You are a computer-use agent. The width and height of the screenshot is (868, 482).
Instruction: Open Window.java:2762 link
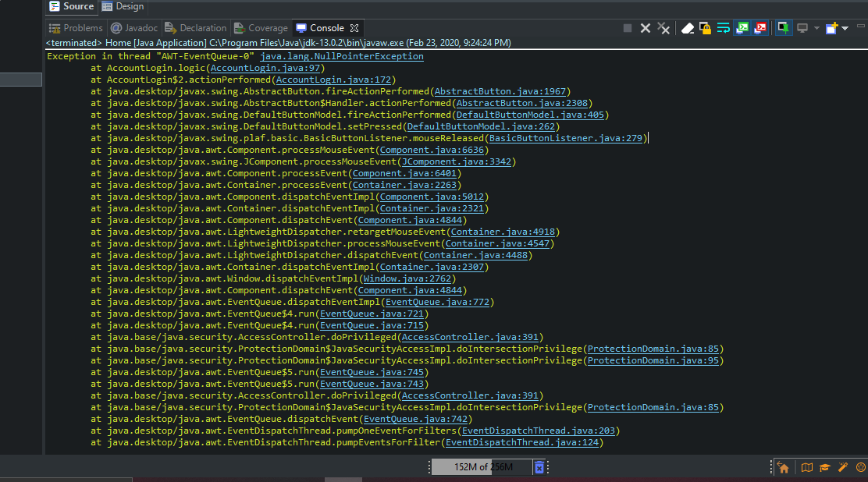[407, 278]
